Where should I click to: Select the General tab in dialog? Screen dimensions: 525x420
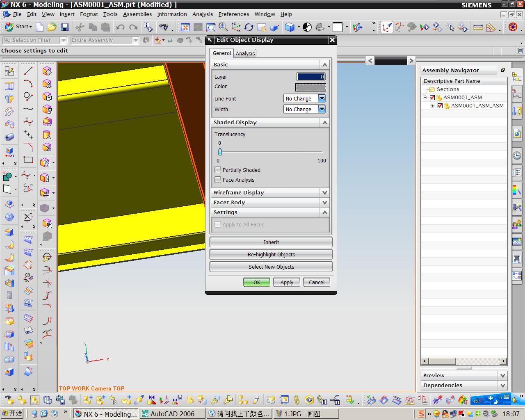pos(221,53)
